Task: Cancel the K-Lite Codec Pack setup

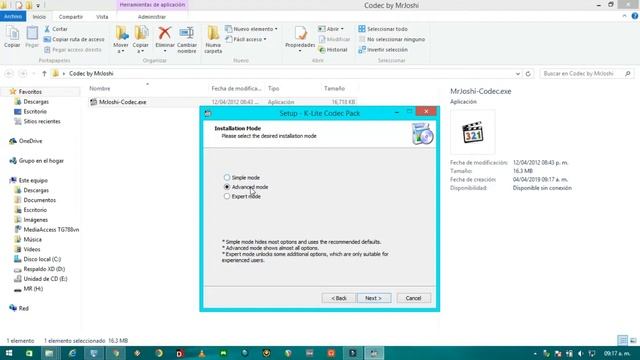Action: (x=413, y=298)
